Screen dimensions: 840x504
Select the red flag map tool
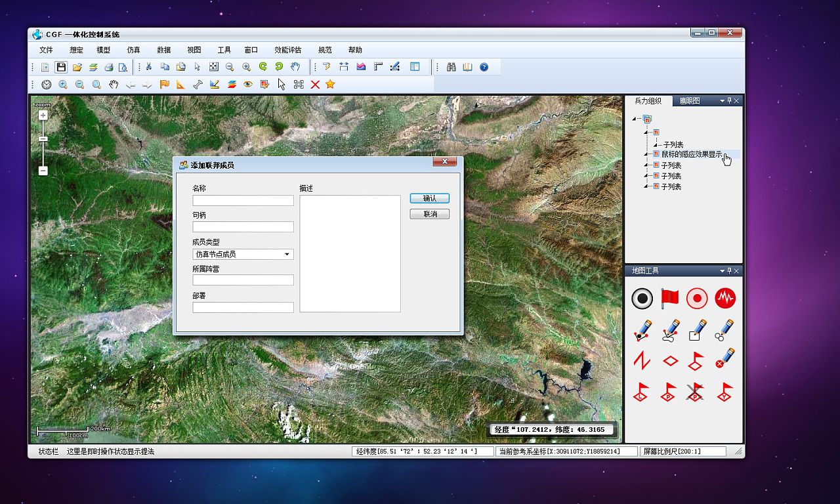pyautogui.click(x=670, y=299)
